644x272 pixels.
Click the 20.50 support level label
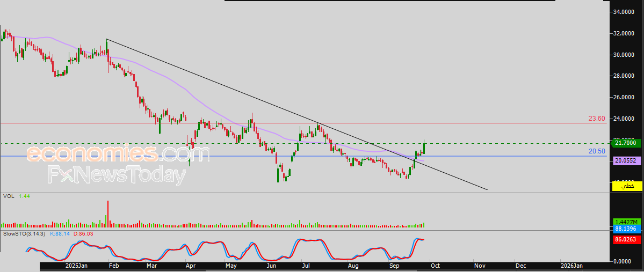[597, 152]
